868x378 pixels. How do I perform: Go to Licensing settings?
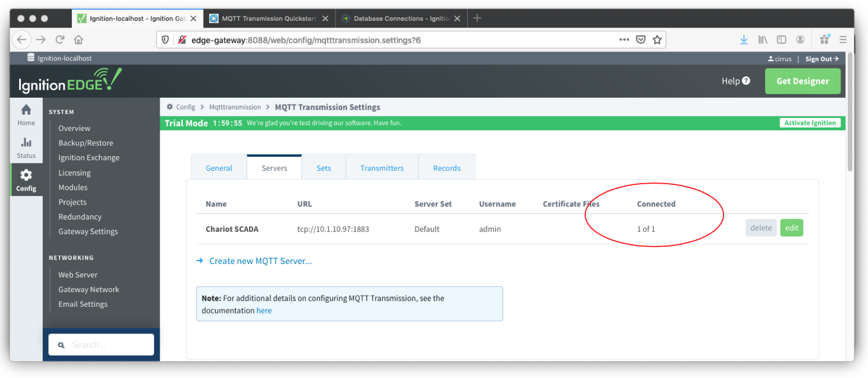pyautogui.click(x=74, y=173)
